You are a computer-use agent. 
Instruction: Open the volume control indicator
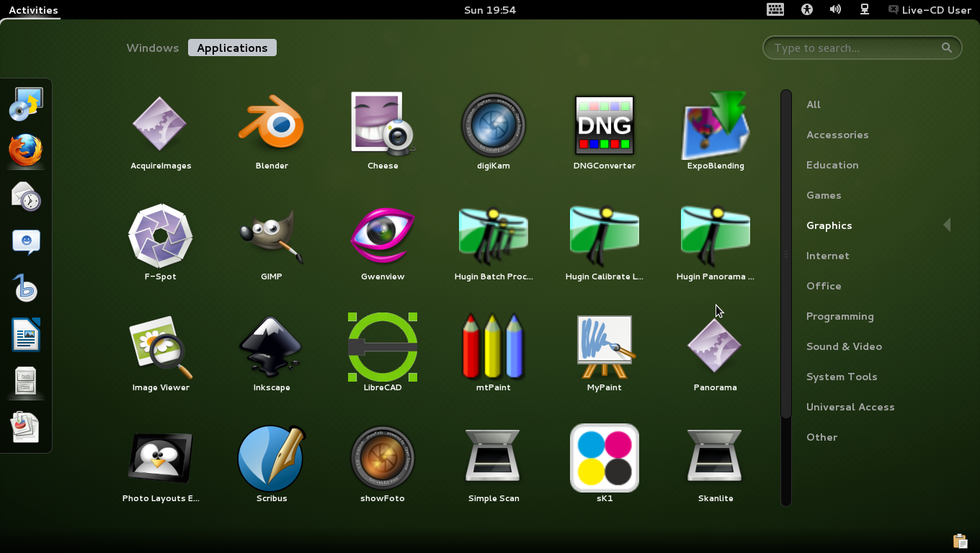835,9
